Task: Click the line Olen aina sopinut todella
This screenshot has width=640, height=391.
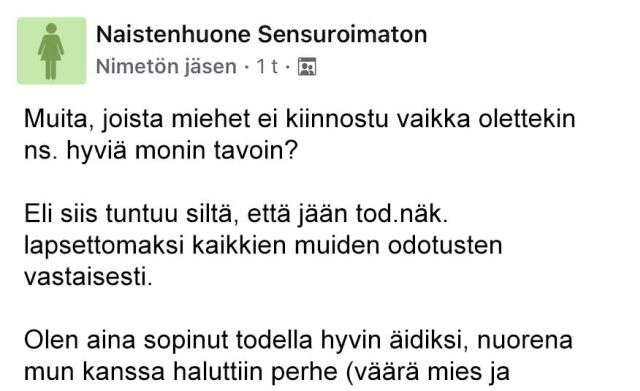Action: (x=298, y=341)
